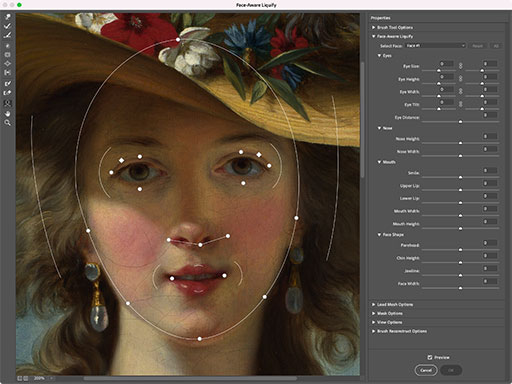Screen dimensions: 512x384
Task: Select the Smooth tool
Action: pyautogui.click(x=7, y=35)
